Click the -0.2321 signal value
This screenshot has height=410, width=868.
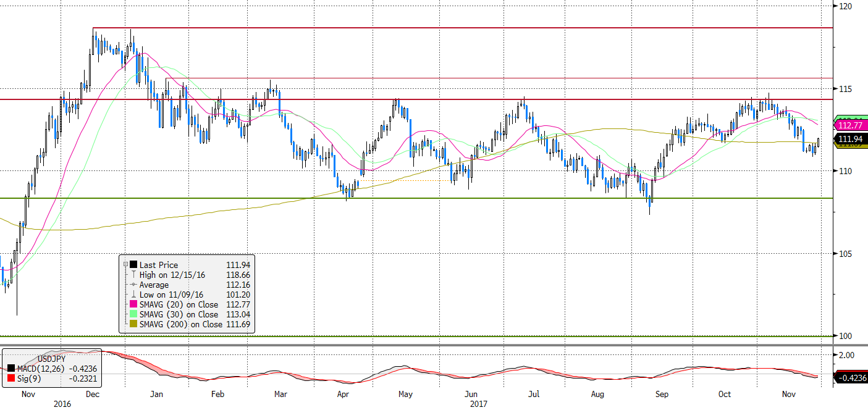83,379
